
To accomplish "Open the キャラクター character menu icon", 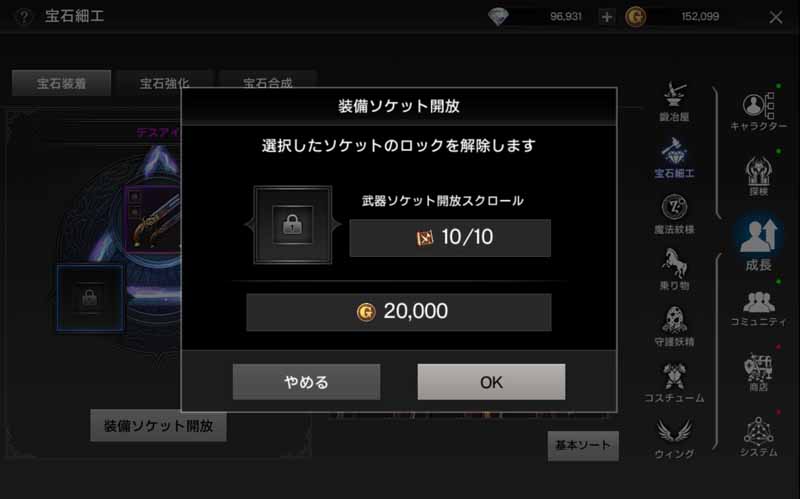I will pos(759,112).
